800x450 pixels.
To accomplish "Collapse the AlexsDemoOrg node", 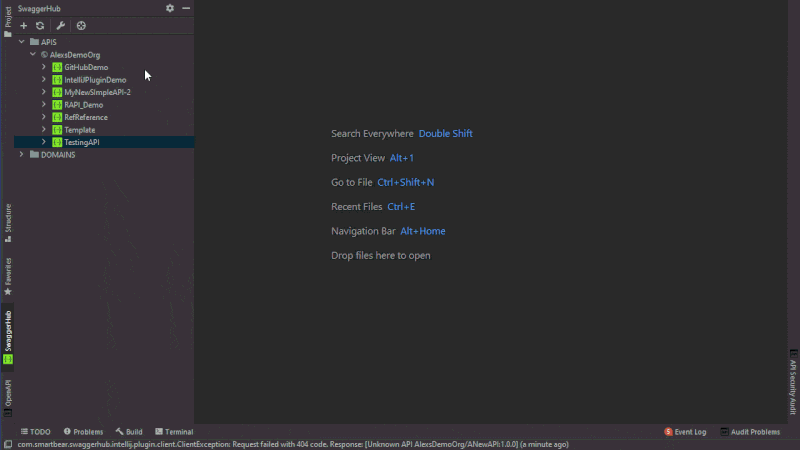I will (x=33, y=54).
